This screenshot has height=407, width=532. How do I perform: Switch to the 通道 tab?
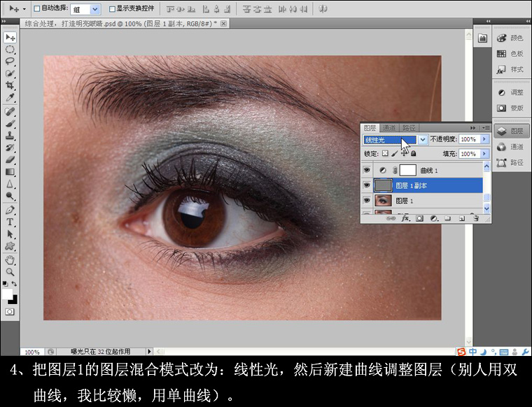(389, 128)
